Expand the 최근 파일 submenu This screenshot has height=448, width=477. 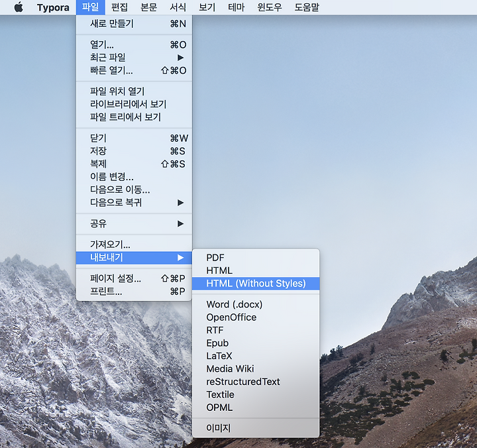point(134,58)
